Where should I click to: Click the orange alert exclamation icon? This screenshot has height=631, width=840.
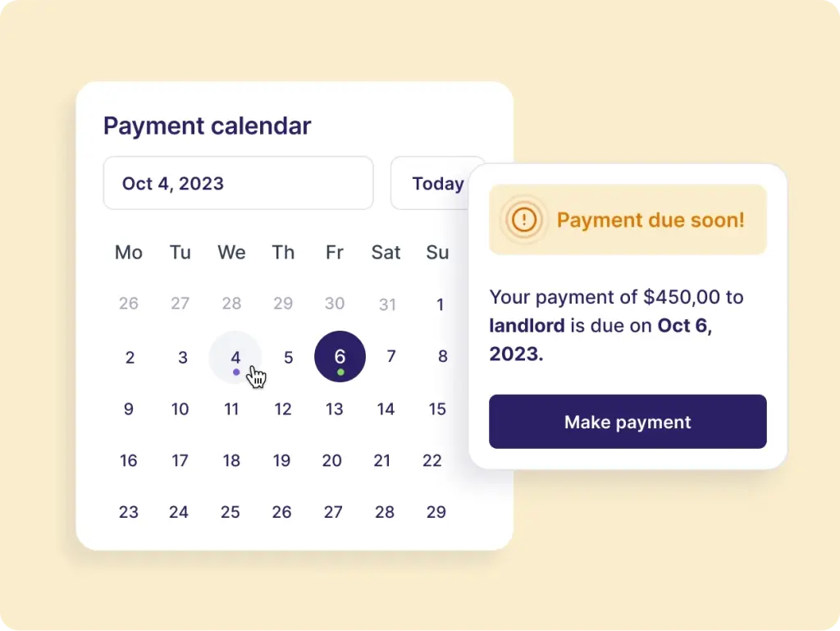524,219
